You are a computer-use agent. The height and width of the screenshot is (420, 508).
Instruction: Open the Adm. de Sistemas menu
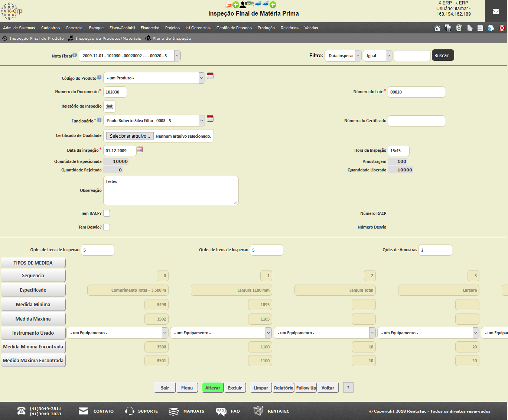(19, 28)
